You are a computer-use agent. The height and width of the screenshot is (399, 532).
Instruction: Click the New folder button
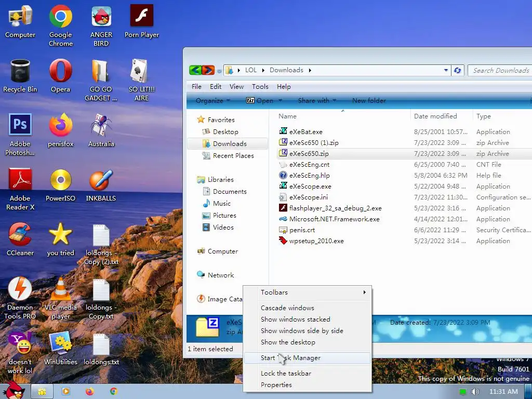(x=369, y=100)
